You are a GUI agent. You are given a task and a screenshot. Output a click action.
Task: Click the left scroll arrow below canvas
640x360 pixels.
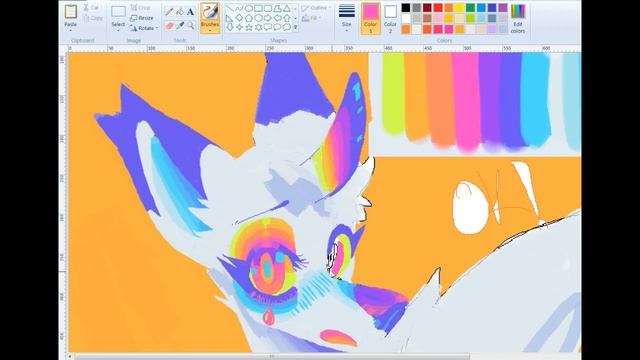tap(70, 356)
